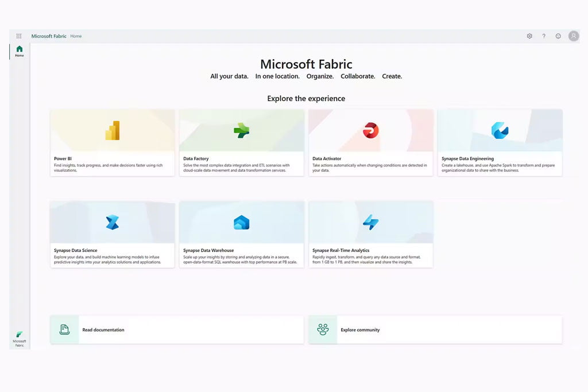Screen dimensions: 588x392
Task: Click the Data Factory green icon
Action: [x=241, y=131]
